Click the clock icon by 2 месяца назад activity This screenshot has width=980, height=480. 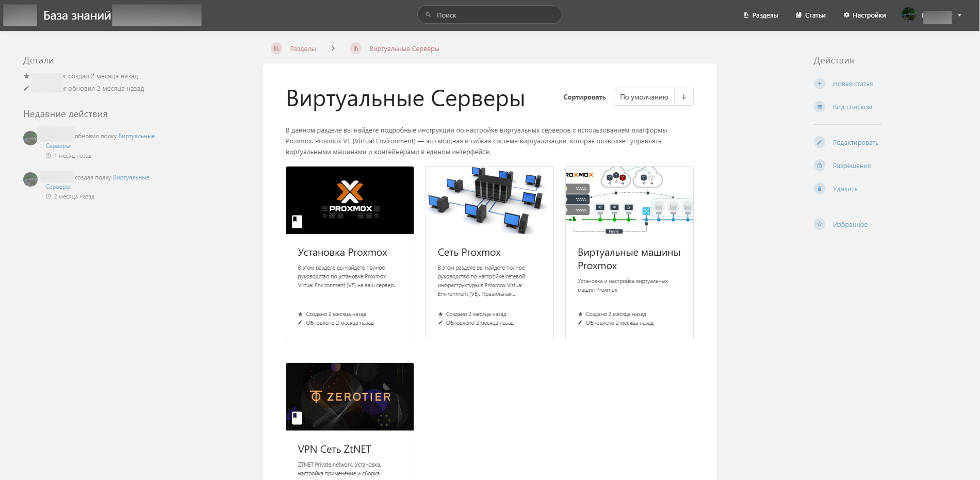[x=48, y=196]
